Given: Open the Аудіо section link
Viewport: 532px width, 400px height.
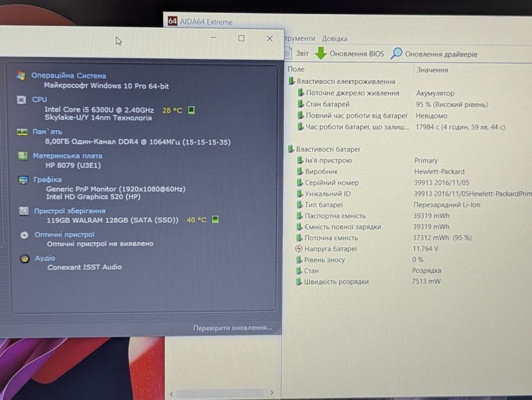Looking at the screenshot, I should coord(45,258).
